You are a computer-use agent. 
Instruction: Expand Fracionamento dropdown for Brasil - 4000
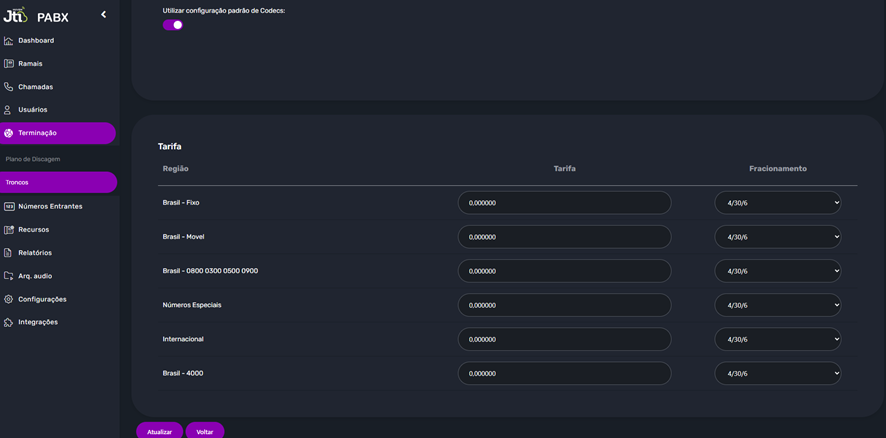pos(777,373)
